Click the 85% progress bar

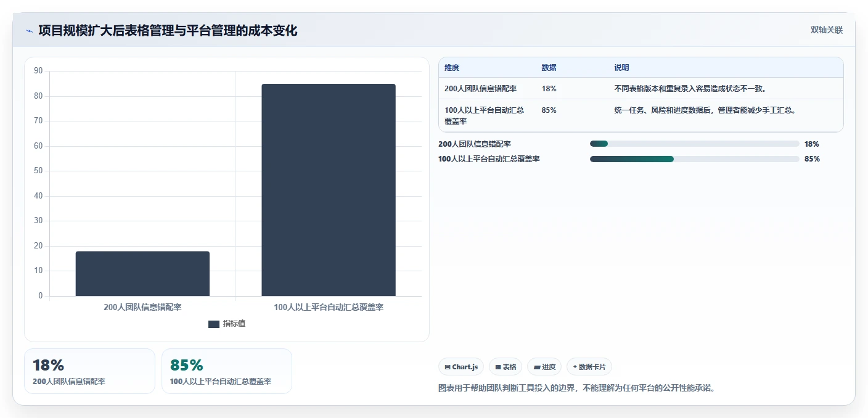694,159
